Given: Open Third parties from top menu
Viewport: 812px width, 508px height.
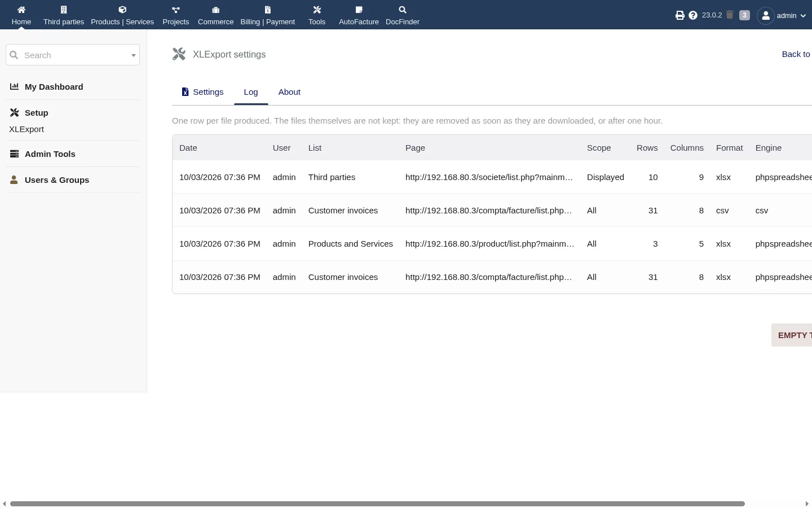Looking at the screenshot, I should click(x=64, y=15).
